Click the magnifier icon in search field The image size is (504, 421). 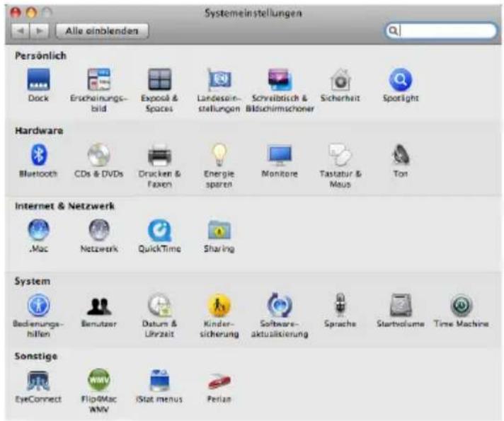(x=393, y=31)
